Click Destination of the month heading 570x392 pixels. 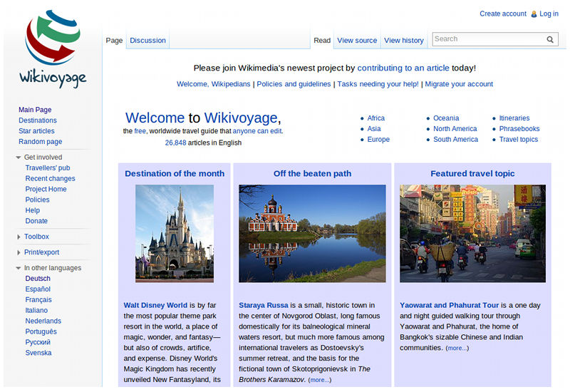click(175, 174)
